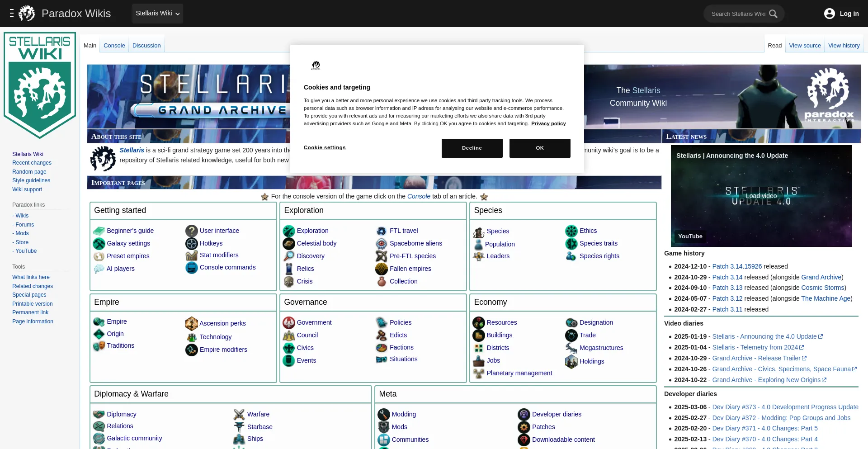Click the Downloadable content icon
The height and width of the screenshot is (449, 868).
tap(524, 440)
